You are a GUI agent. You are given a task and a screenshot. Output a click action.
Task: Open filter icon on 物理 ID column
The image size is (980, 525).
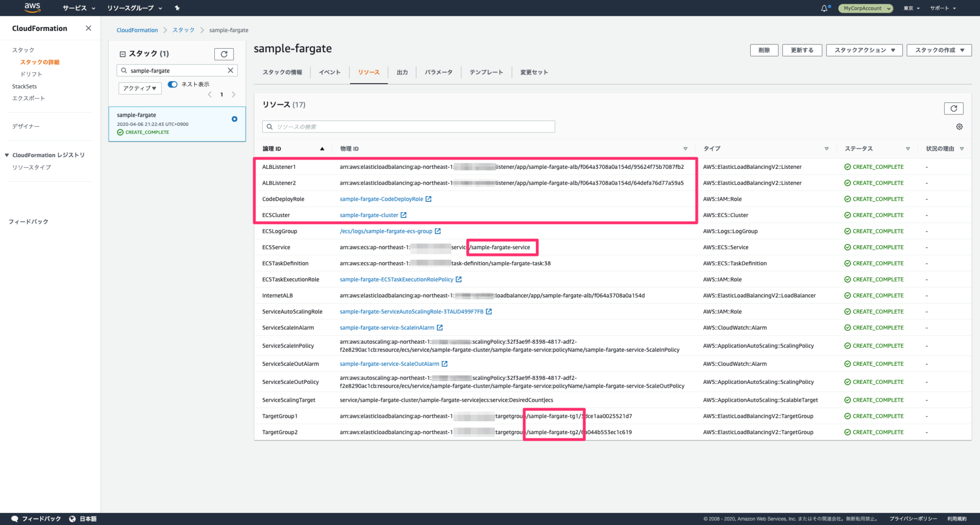(x=686, y=148)
